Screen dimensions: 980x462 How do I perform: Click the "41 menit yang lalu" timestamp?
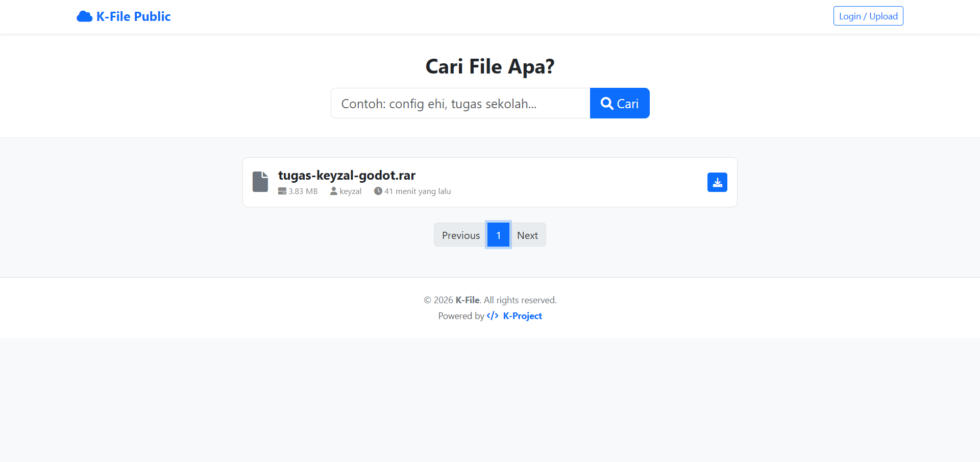pyautogui.click(x=418, y=191)
